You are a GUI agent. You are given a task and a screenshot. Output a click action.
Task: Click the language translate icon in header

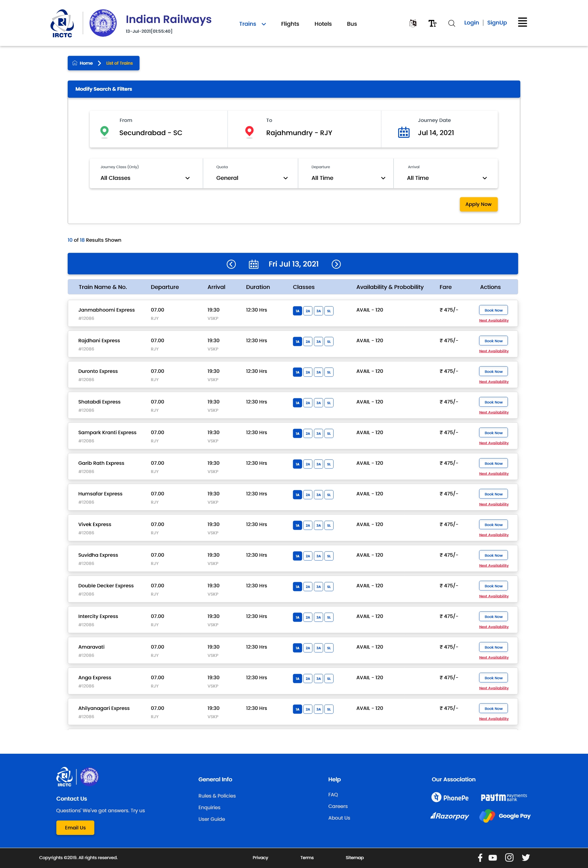point(413,23)
